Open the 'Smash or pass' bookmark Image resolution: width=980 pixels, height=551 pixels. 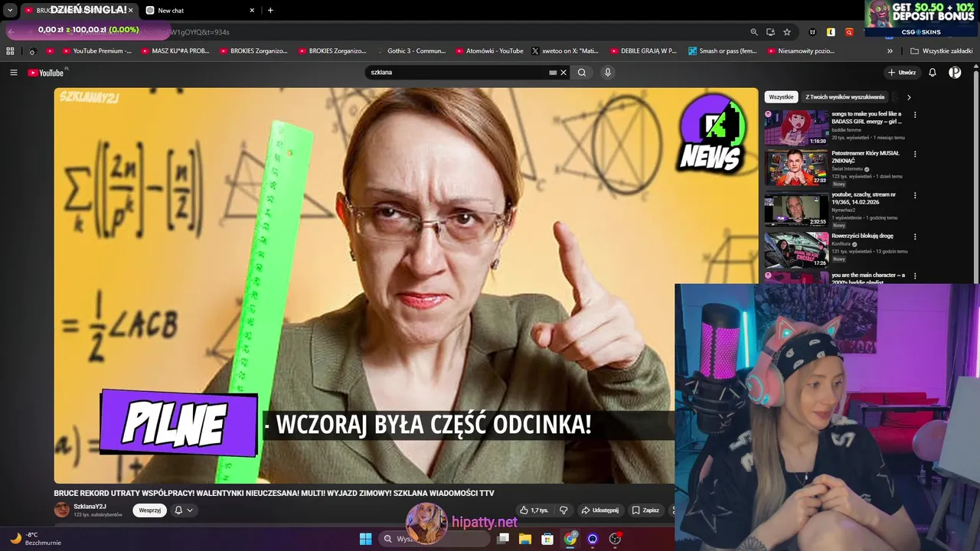723,51
